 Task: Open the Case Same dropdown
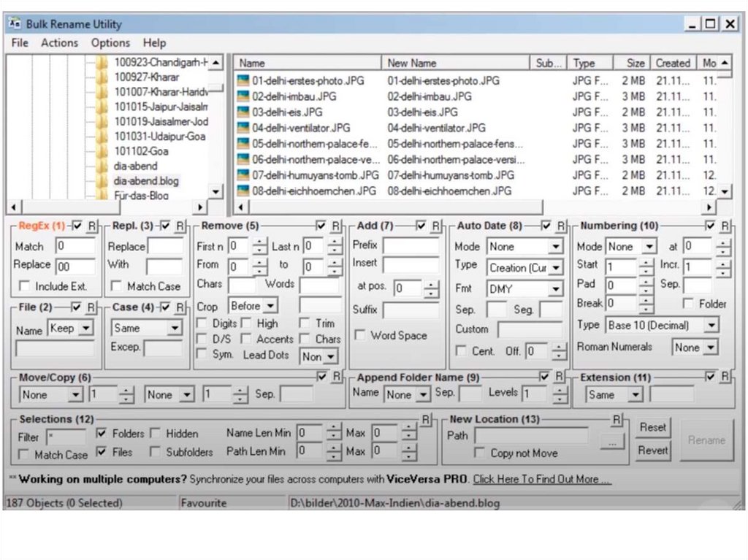(174, 329)
